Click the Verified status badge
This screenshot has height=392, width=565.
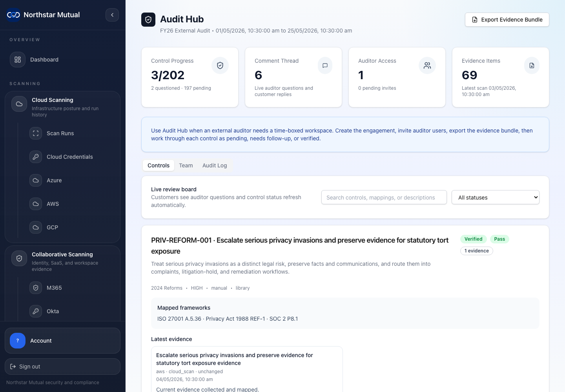[x=474, y=239]
